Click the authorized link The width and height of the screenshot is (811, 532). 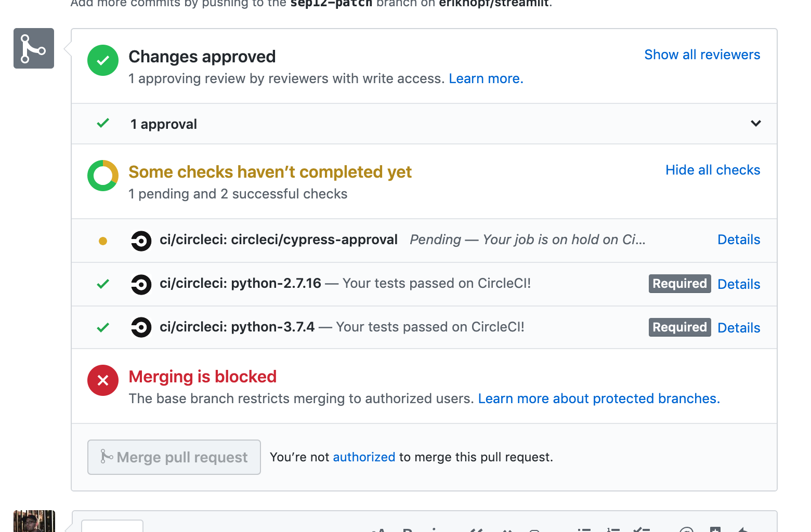pyautogui.click(x=364, y=457)
